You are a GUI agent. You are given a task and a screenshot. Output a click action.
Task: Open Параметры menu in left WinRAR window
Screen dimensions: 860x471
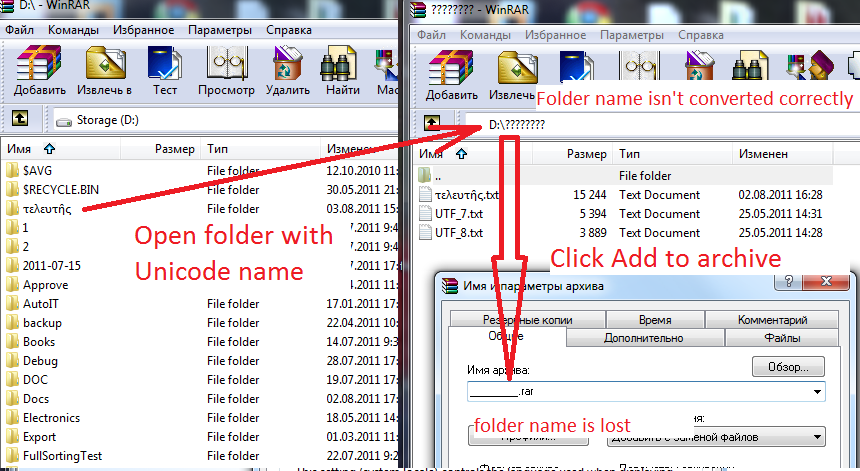pos(220,30)
